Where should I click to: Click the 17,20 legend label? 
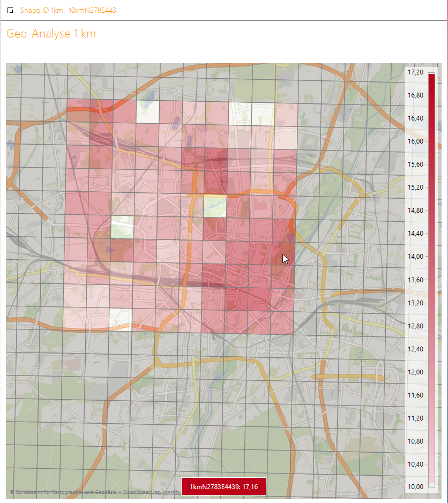(415, 72)
